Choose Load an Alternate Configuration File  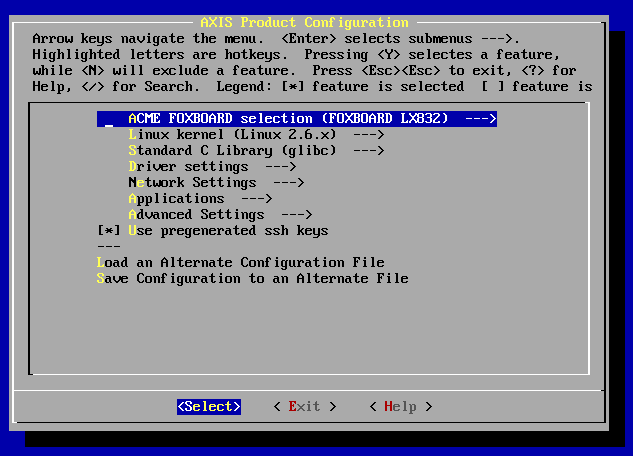pos(241,262)
